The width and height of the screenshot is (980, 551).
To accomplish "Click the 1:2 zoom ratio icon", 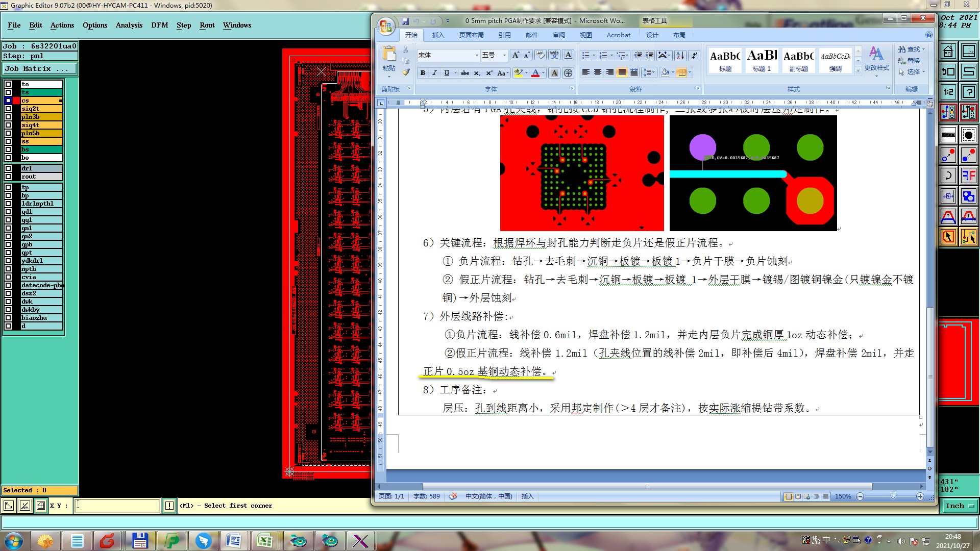I will 948,92.
